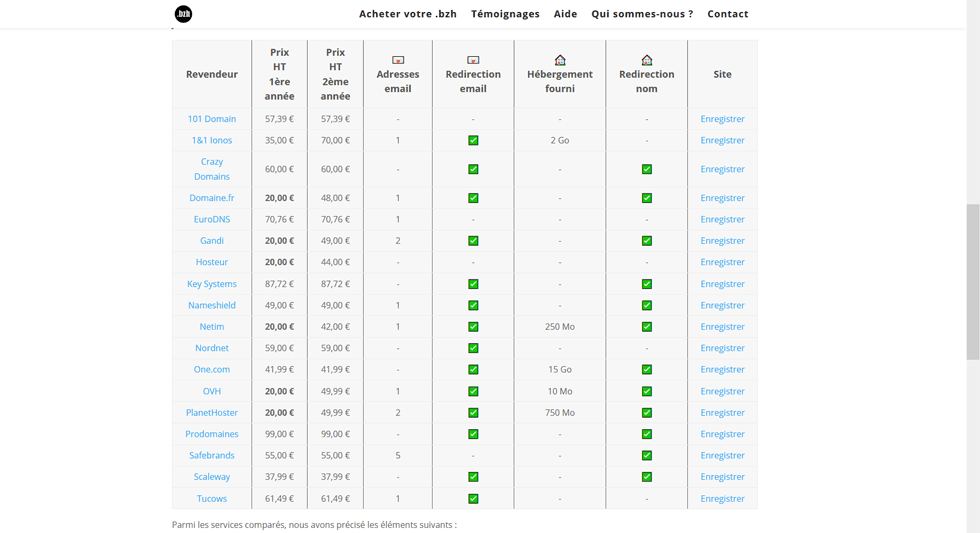
Task: Open the Qui sommes-nous ? page
Action: 642,14
